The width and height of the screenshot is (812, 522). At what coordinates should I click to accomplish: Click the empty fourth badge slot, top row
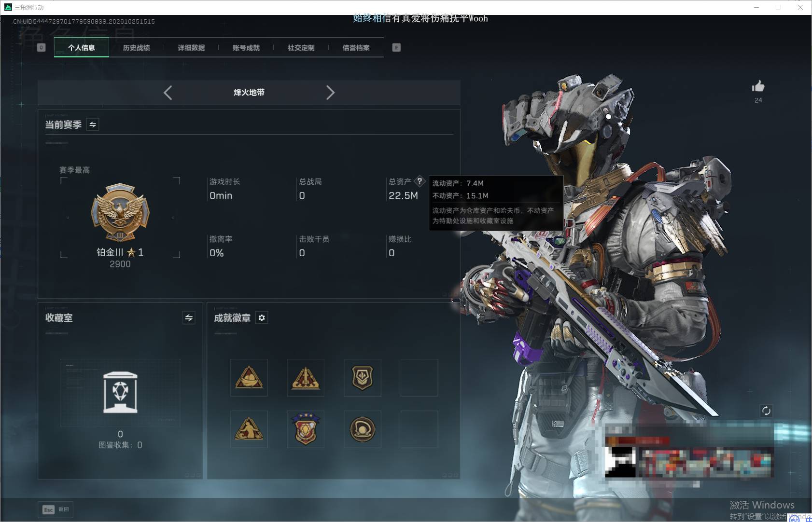[x=420, y=378]
